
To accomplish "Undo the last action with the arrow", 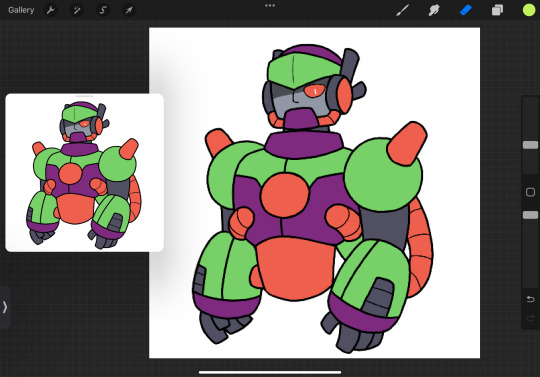I will 530,299.
